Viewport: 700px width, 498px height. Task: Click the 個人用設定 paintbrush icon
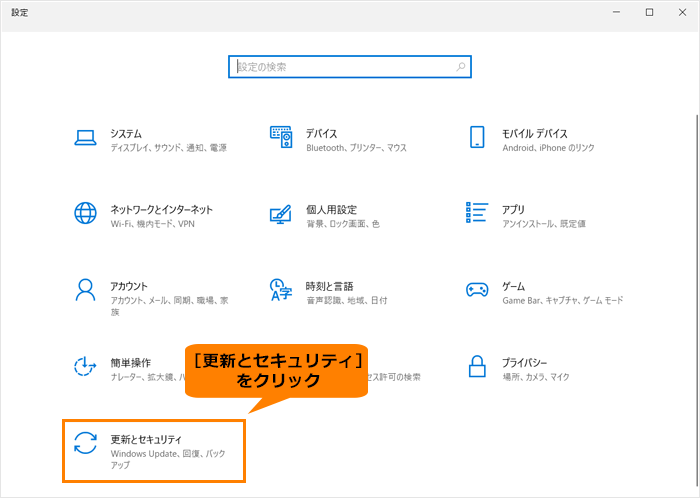coord(281,214)
